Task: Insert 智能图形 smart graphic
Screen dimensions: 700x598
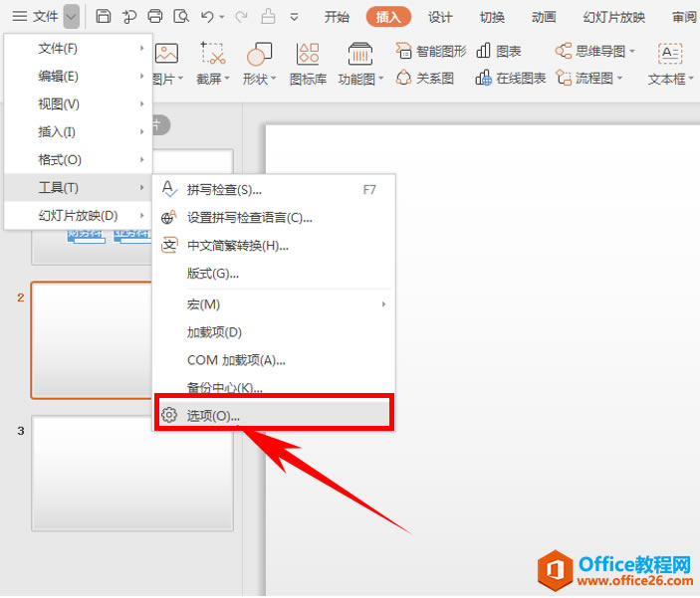Action: 430,52
